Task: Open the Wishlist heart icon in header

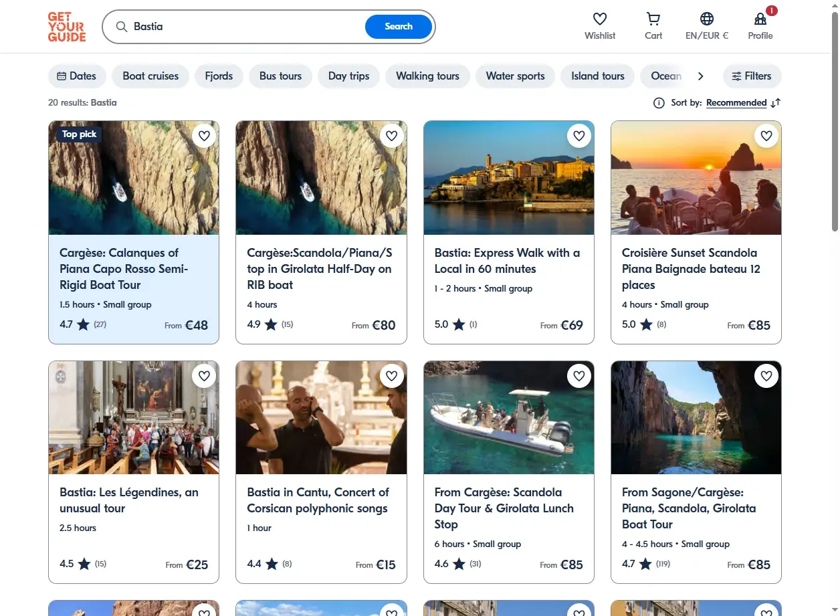Action: pyautogui.click(x=600, y=19)
